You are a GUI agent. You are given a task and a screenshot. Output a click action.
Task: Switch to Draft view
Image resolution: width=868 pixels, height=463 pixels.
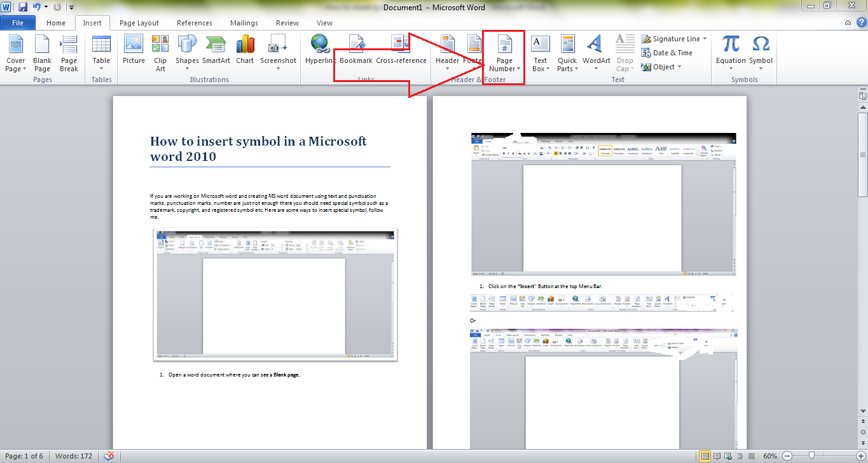pos(750,456)
